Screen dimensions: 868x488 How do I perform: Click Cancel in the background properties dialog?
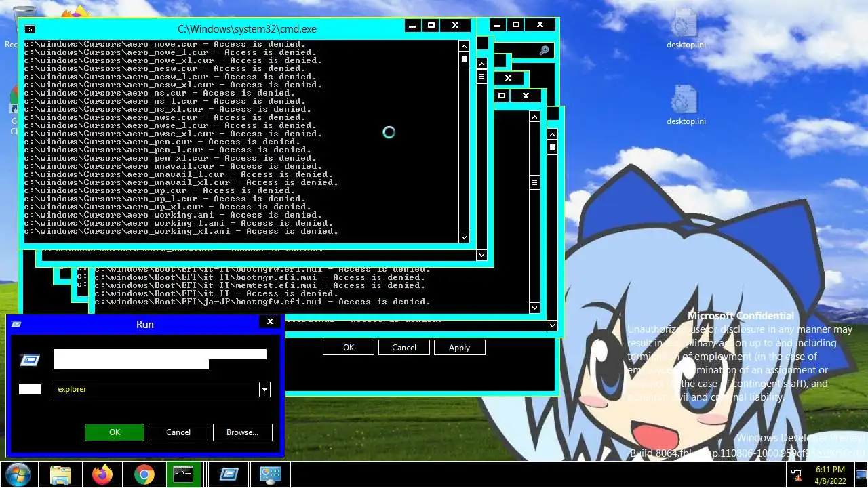[x=404, y=348]
